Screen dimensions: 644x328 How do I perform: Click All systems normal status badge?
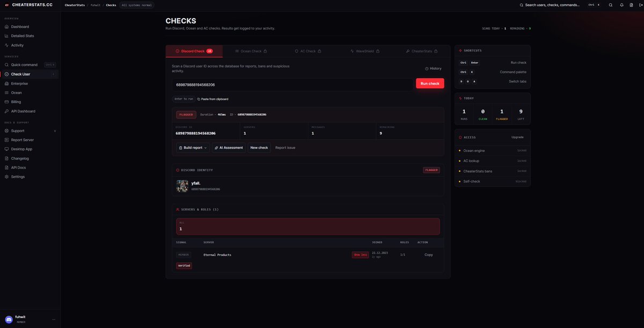point(137,5)
